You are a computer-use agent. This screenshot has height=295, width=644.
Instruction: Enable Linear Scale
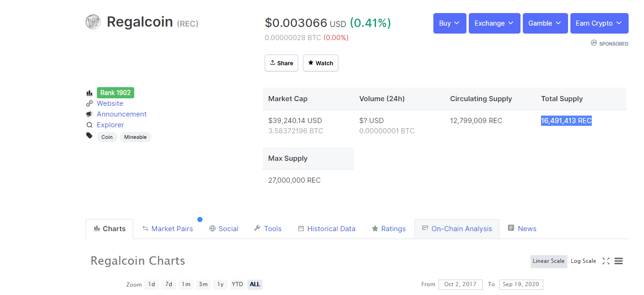(548, 261)
